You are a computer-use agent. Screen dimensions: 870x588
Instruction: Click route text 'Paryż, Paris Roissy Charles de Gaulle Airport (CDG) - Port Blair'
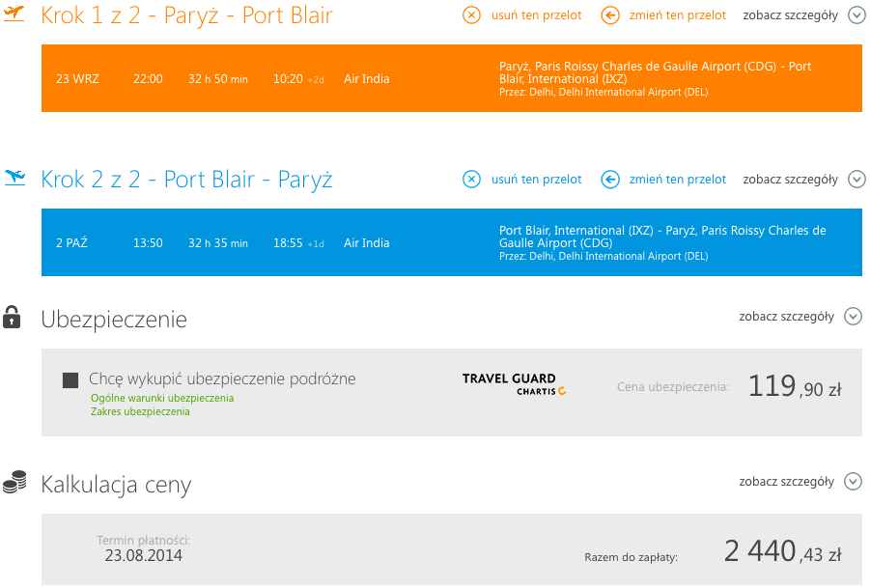tap(655, 72)
